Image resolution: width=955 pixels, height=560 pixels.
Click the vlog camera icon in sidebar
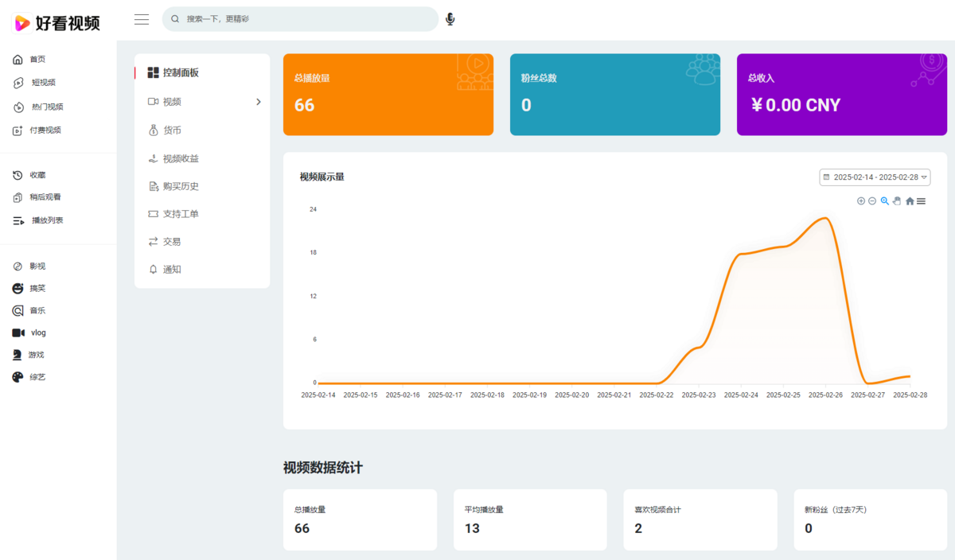pos(18,332)
